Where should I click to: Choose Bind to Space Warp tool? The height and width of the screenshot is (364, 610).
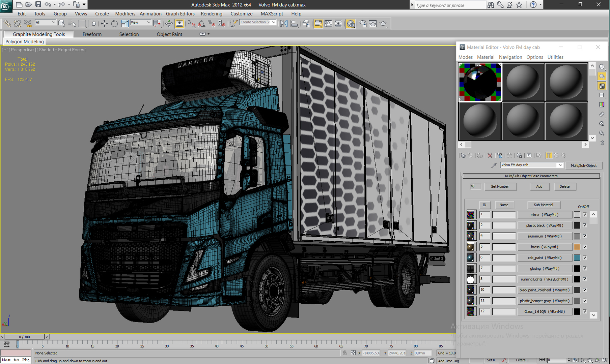[x=28, y=23]
